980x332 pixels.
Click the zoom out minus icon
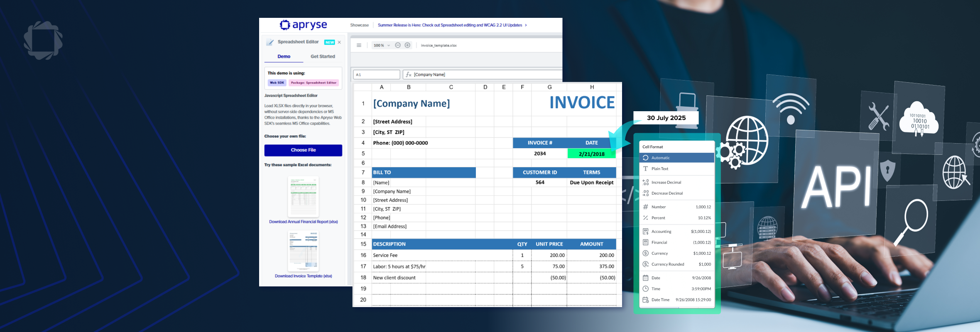[398, 45]
